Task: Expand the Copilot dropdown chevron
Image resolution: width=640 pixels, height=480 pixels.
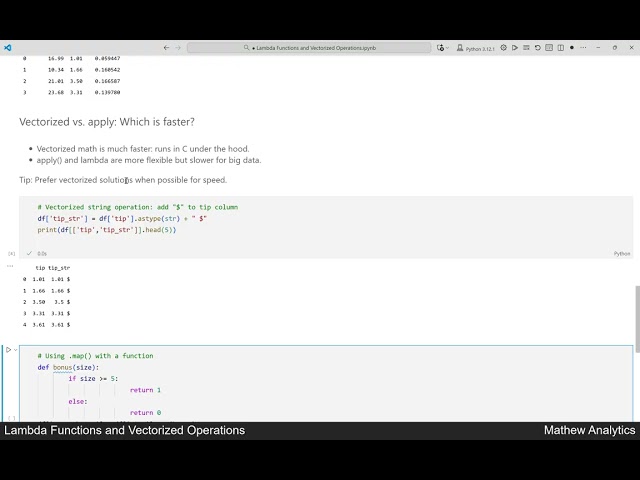Action: (447, 48)
